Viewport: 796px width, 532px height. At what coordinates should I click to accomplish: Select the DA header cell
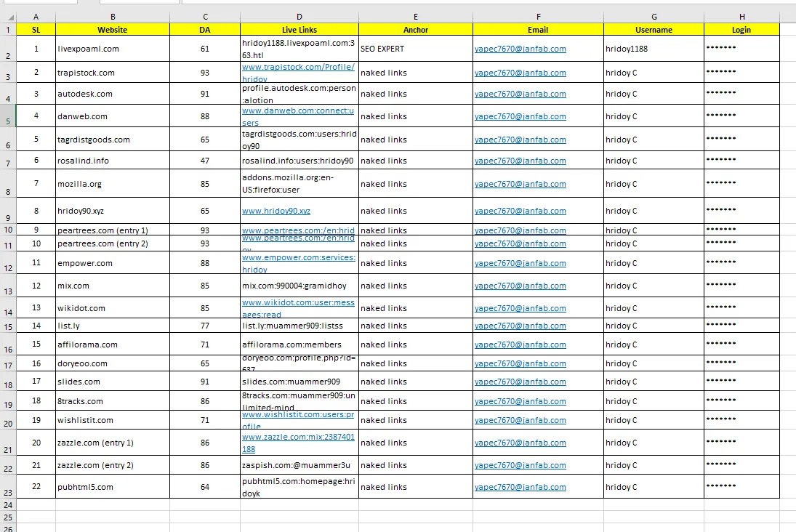205,30
